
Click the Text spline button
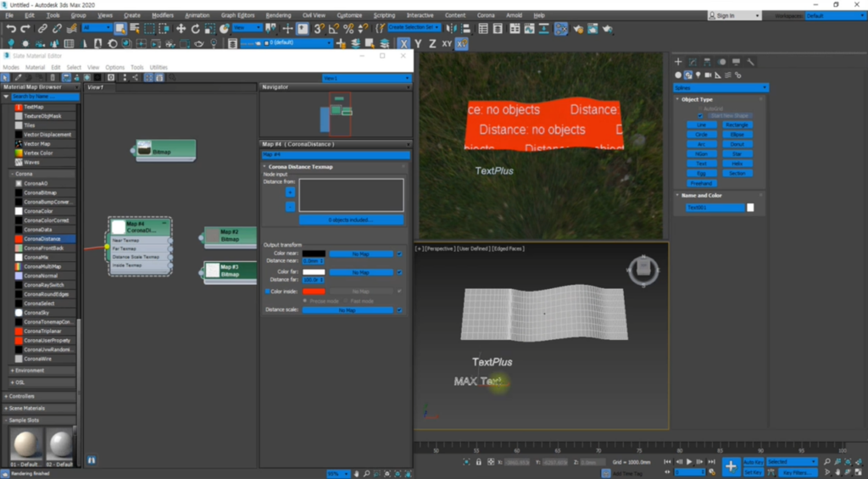pos(701,164)
